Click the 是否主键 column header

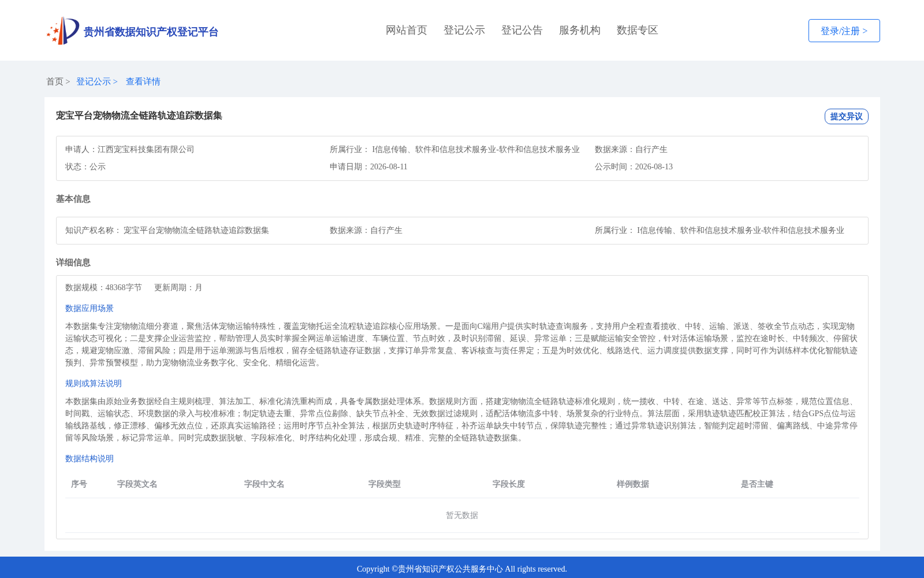click(757, 484)
